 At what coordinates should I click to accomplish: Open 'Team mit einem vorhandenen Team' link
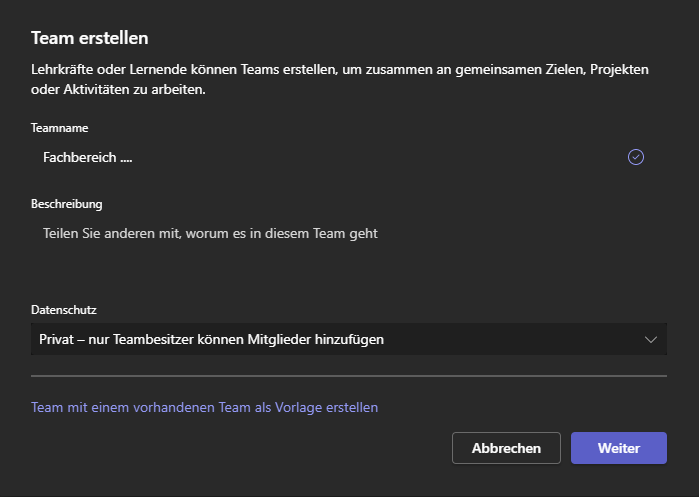(204, 407)
